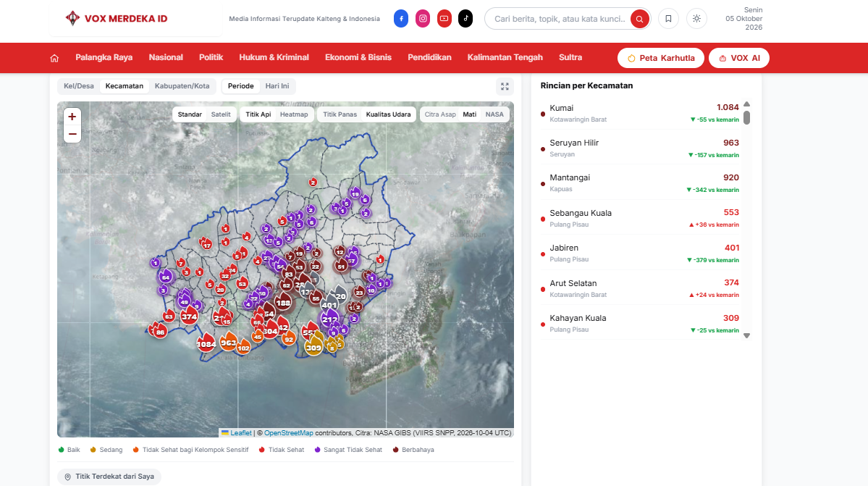Open Kalimantan Tengah section
This screenshot has height=486, width=868.
(505, 57)
